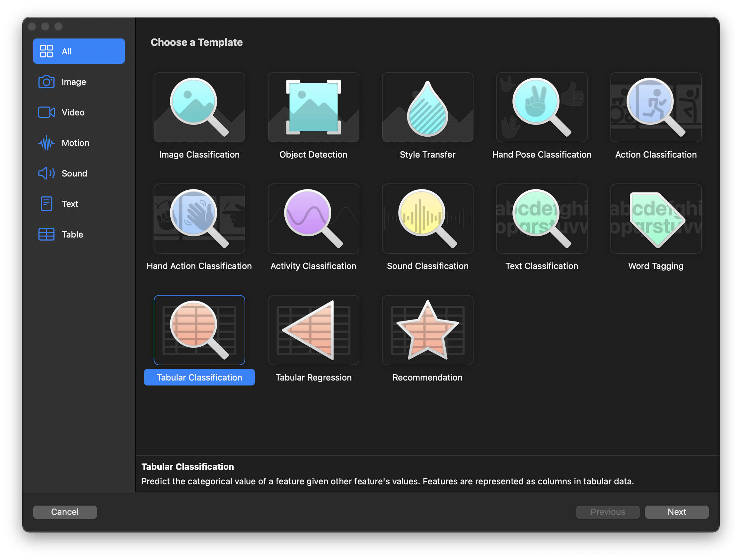Select Hand Pose Classification template
This screenshot has width=742, height=560.
tap(542, 107)
